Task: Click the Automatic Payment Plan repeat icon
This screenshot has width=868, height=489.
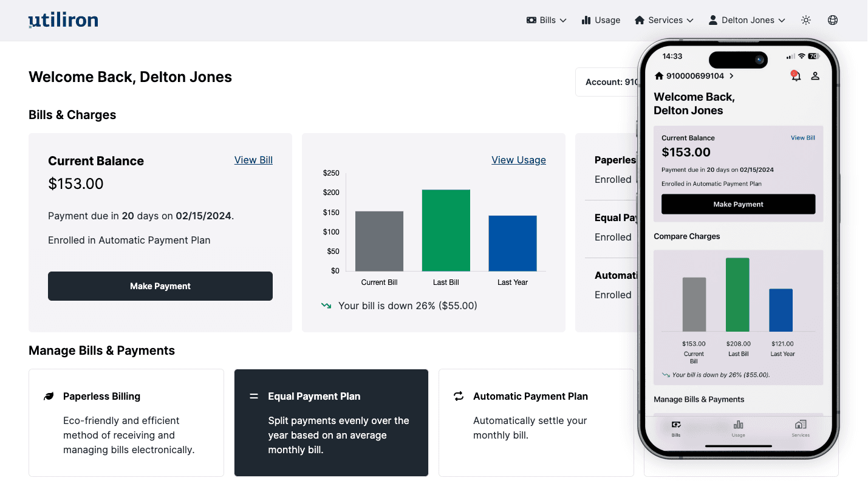Action: pos(459,397)
